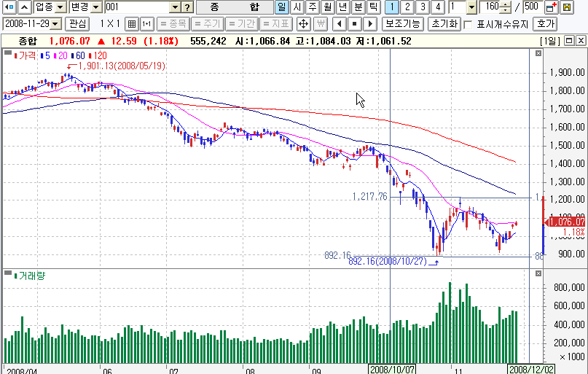
Task: Select the 일 (daily) period toggle
Action: (282, 7)
